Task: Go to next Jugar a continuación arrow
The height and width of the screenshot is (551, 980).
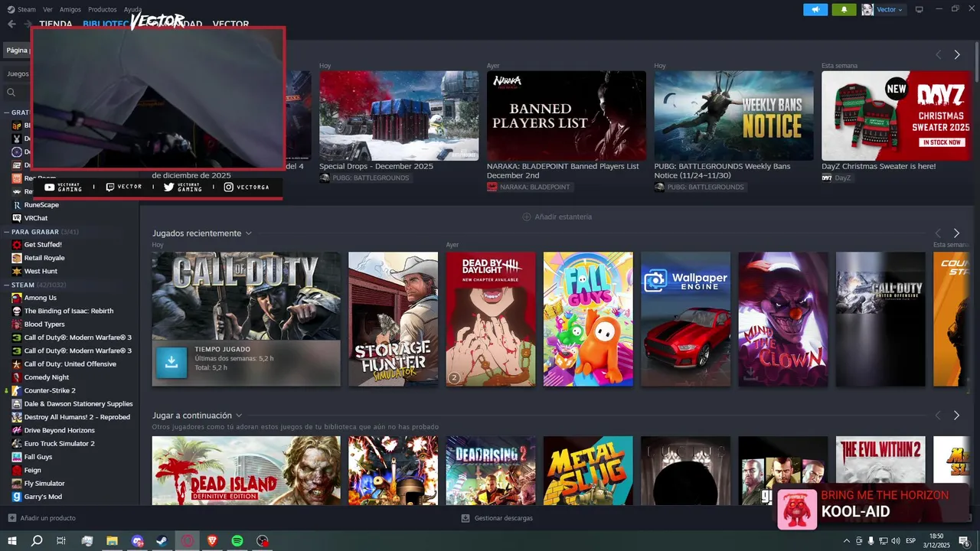Action: 956,416
